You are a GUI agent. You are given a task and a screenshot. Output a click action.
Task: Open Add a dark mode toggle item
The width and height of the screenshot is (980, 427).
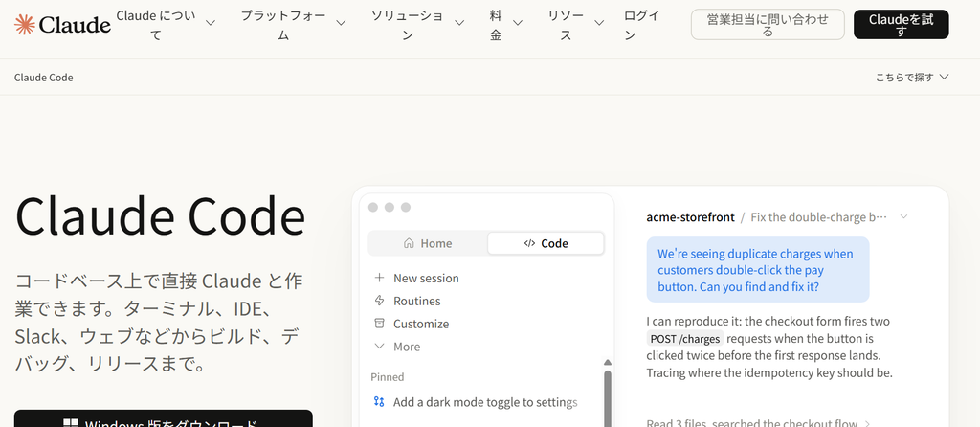[485, 402]
